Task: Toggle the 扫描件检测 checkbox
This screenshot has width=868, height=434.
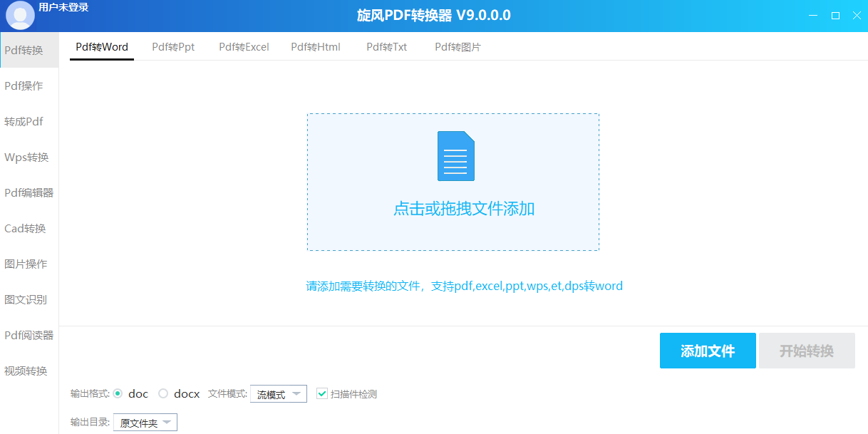Action: point(322,393)
